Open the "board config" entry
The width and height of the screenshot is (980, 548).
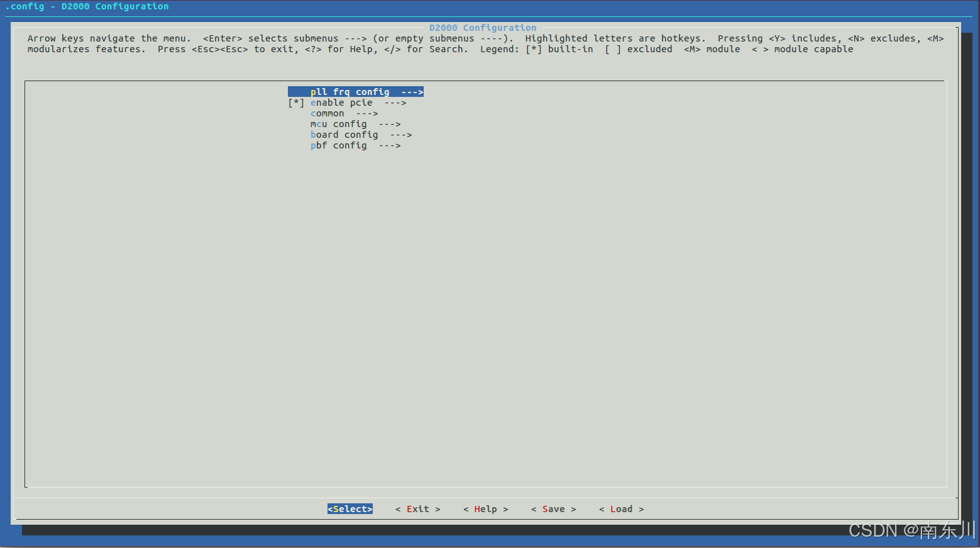[344, 134]
